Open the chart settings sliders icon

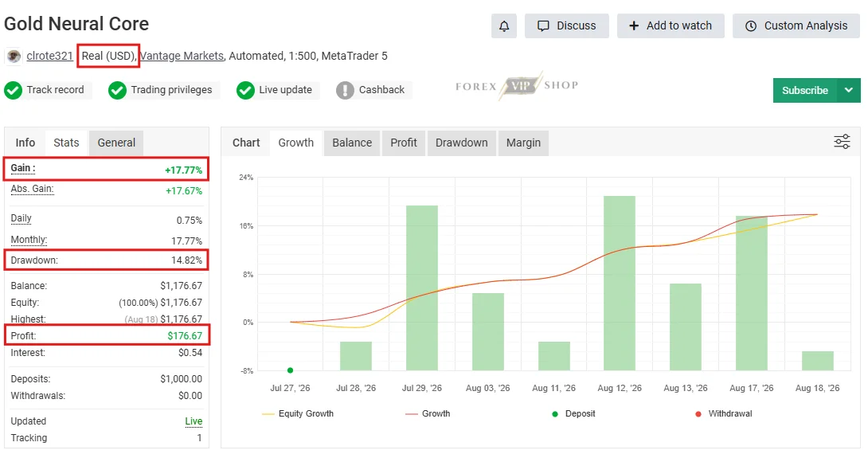tap(842, 142)
